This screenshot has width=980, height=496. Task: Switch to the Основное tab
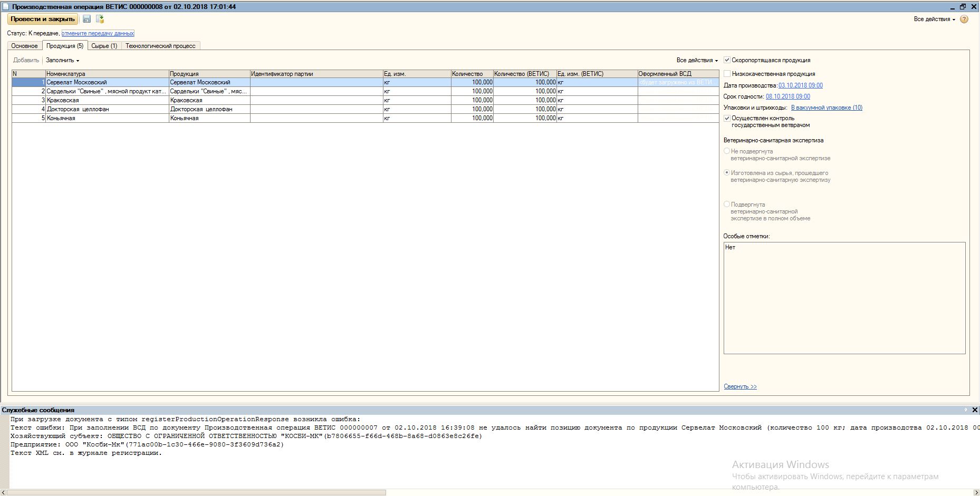coord(24,46)
